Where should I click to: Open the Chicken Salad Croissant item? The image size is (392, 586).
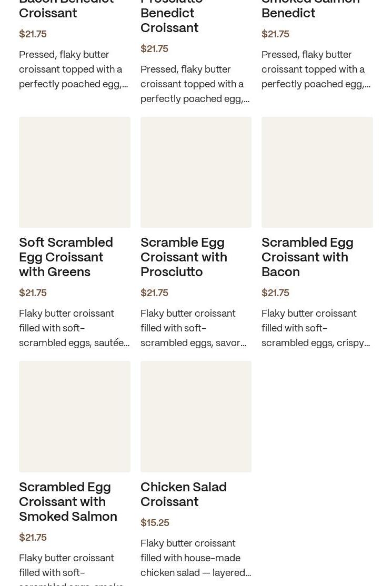click(183, 494)
